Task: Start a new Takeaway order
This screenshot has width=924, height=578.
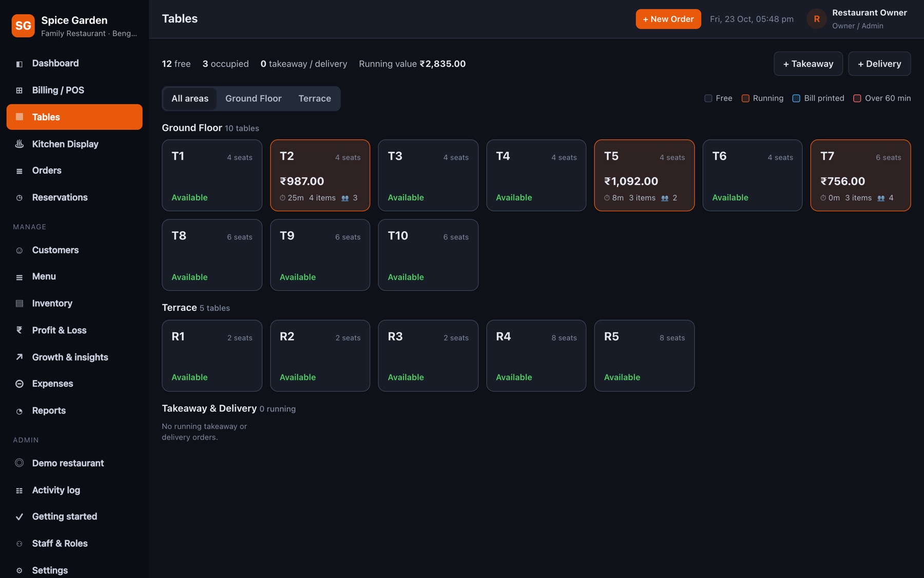Action: (x=808, y=64)
